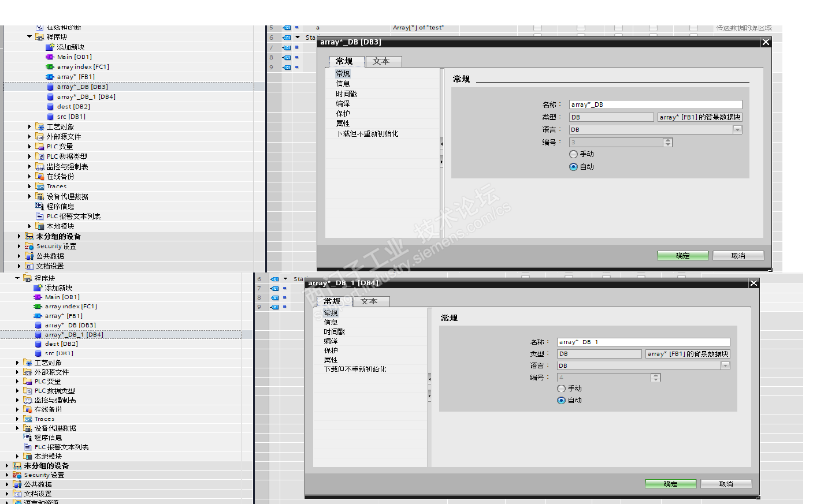
Task: Click 添加新块 icon in tree beside DB3 dialog
Action: (x=50, y=47)
